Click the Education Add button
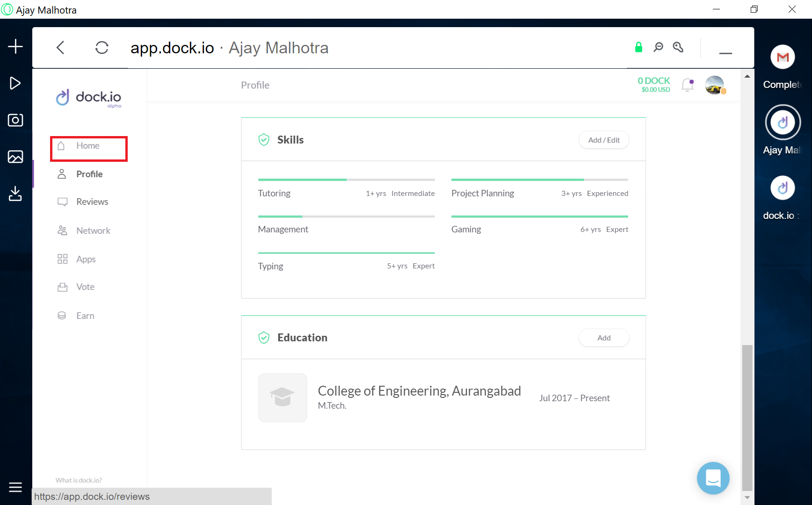The image size is (812, 505). pos(603,338)
